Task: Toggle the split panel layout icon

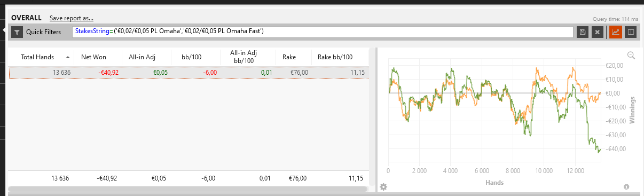Action: click(x=630, y=32)
